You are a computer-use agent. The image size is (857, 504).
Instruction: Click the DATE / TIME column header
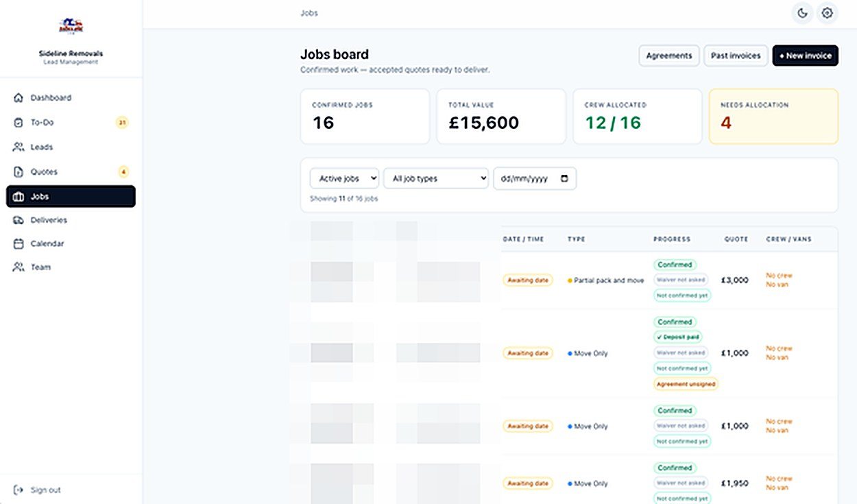pyautogui.click(x=524, y=239)
